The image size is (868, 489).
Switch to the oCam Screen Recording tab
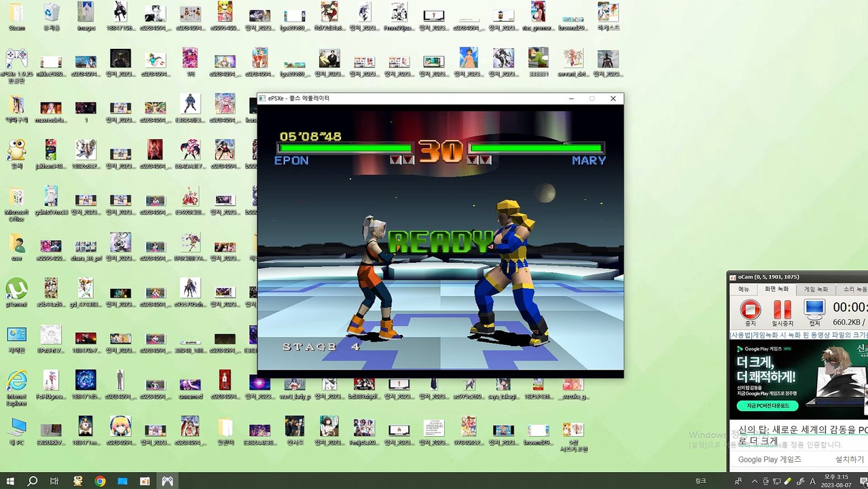778,289
